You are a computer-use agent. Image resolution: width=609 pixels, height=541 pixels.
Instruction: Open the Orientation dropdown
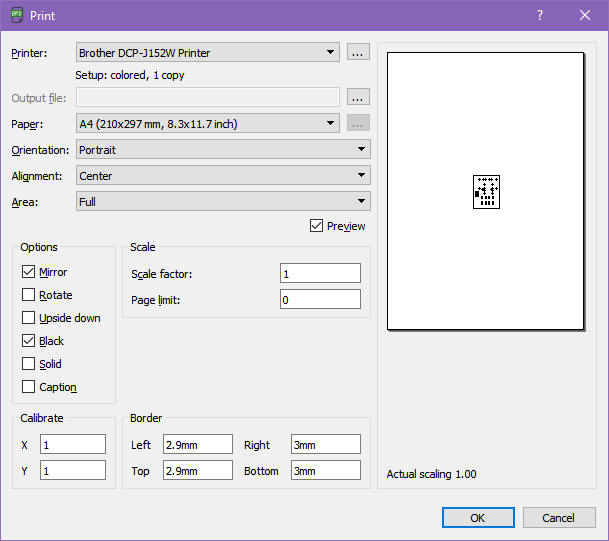[x=223, y=150]
